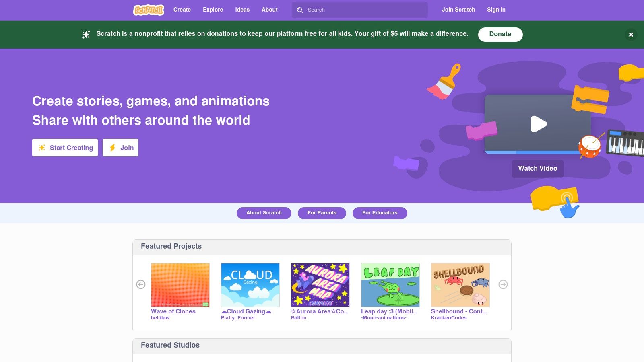
Task: Click the Scratch logo
Action: tap(149, 10)
